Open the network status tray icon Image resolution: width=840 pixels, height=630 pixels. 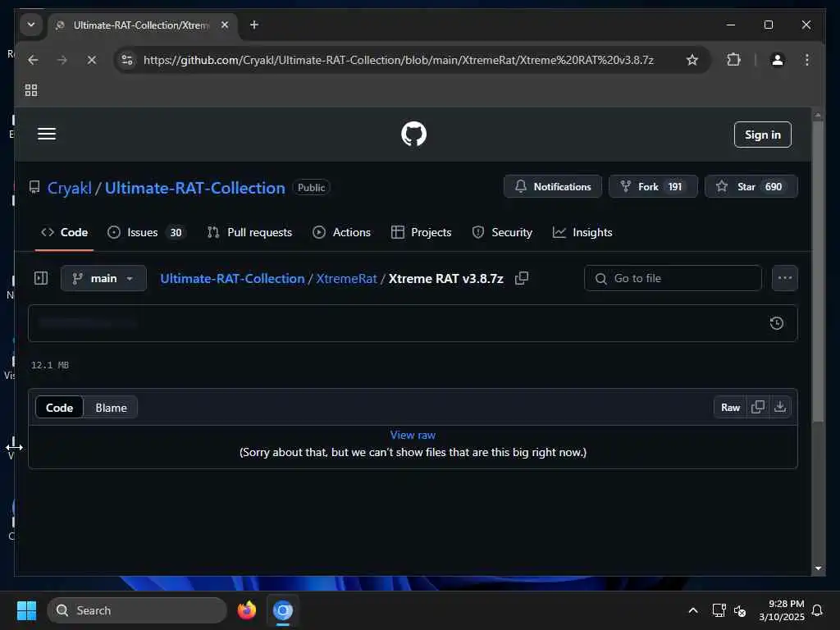tap(719, 610)
